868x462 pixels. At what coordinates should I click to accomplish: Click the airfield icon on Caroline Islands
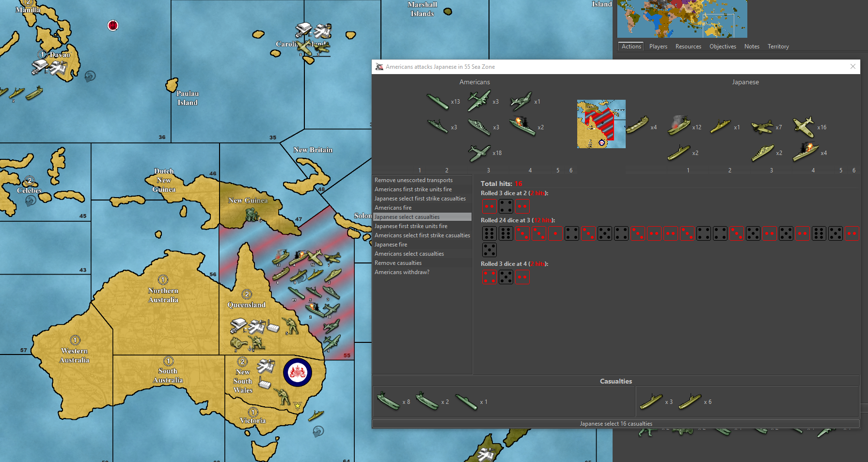[x=304, y=30]
